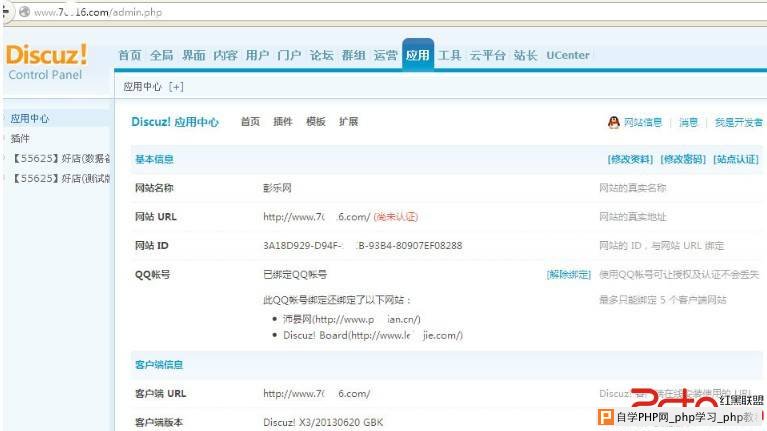Image resolution: width=767 pixels, height=431 pixels.
Task: Select 应用中心 in the left sidebar
Action: (30, 118)
